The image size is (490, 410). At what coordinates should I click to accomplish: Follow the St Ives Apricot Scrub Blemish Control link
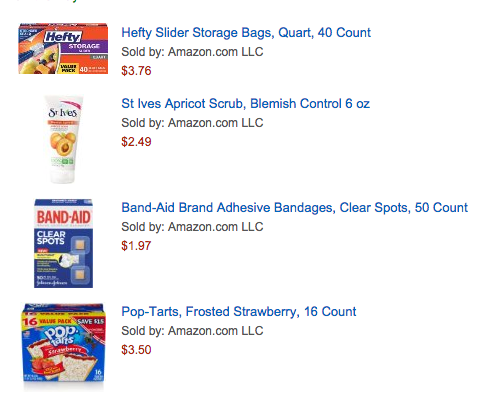click(x=245, y=104)
